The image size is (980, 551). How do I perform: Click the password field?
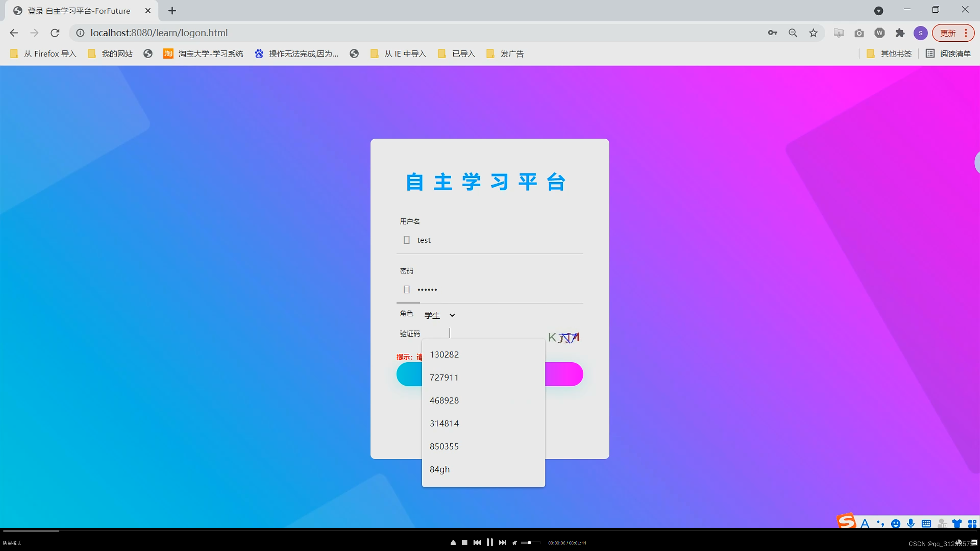click(490, 289)
